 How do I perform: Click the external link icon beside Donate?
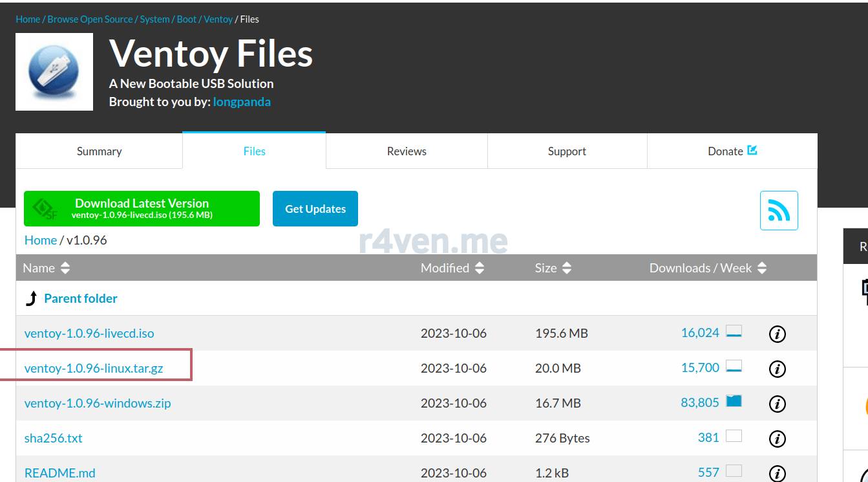(x=752, y=150)
